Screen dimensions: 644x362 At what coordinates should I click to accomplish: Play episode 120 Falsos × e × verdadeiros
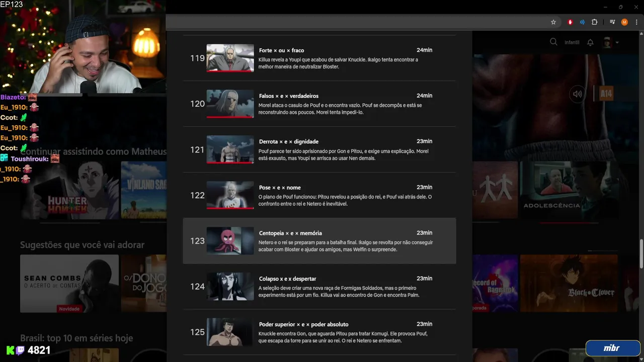point(319,104)
